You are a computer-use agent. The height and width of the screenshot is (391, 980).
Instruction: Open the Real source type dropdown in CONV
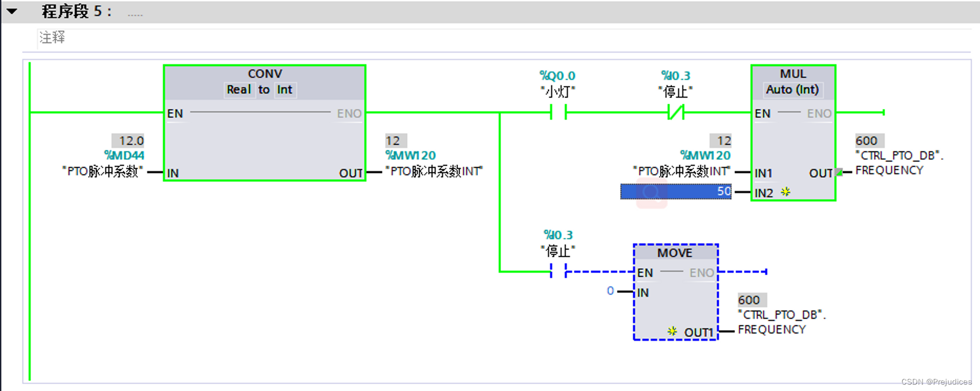[x=239, y=90]
